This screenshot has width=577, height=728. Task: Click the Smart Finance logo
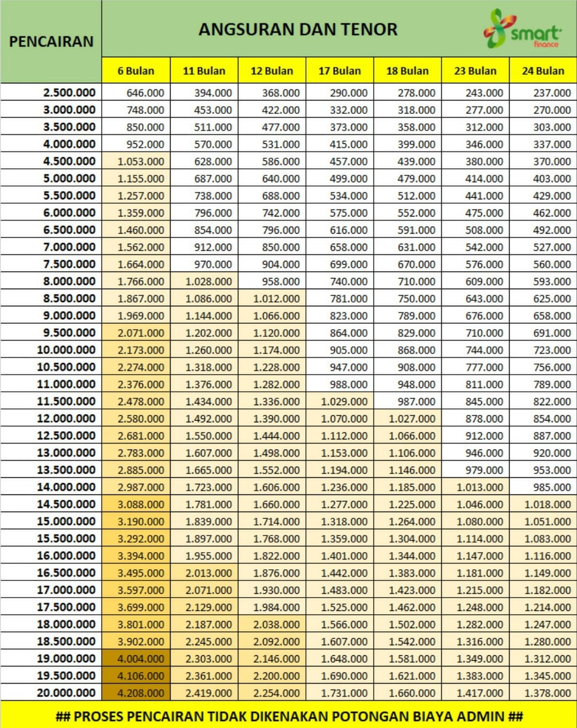pyautogui.click(x=522, y=29)
